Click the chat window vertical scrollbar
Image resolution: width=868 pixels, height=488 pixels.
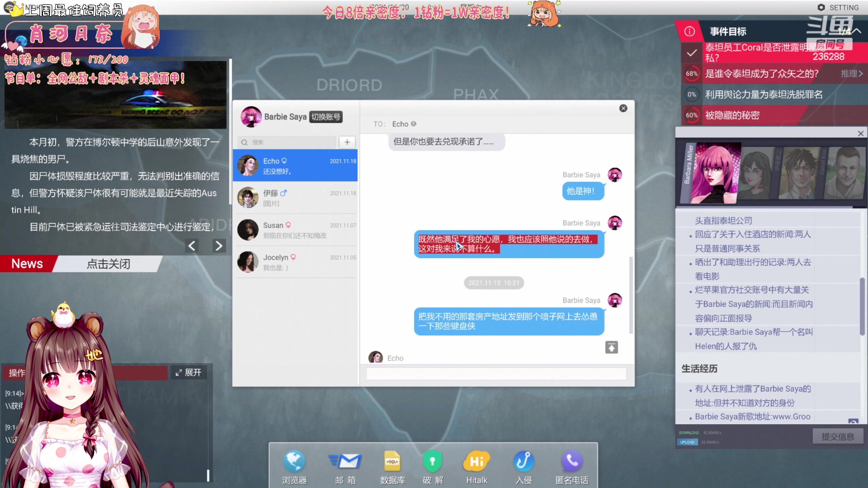[631, 295]
